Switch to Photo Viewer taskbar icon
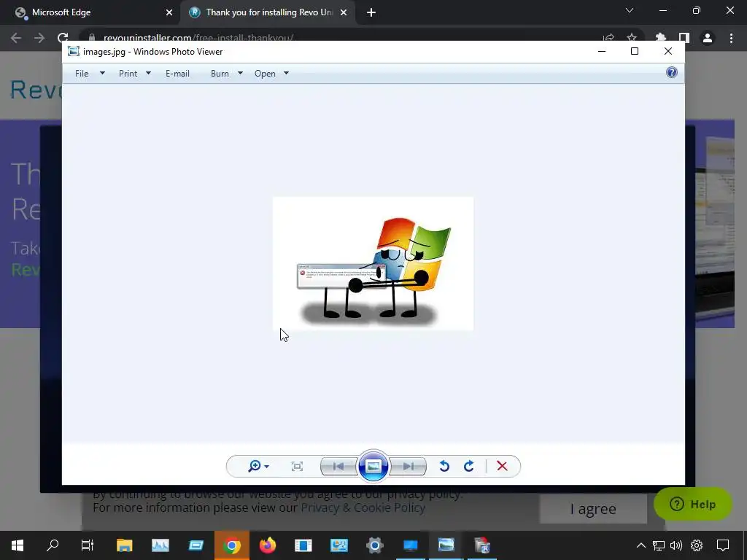 coord(446,545)
